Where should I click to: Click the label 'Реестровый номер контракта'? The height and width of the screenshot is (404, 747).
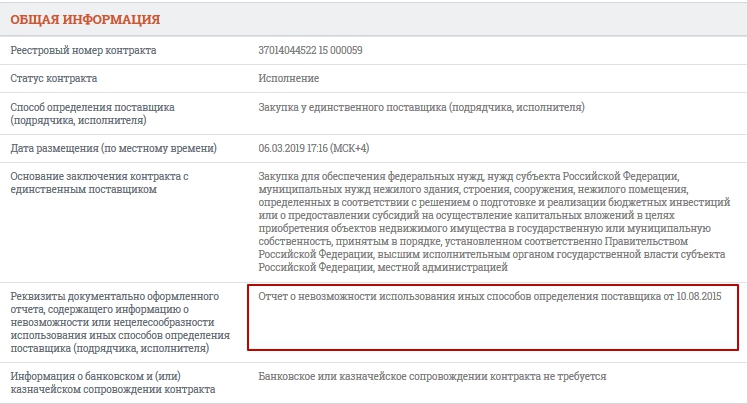tap(83, 50)
